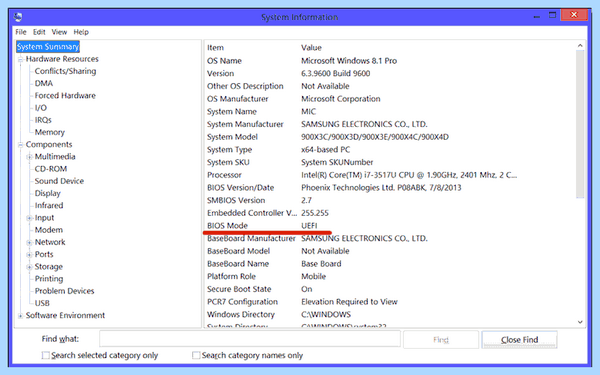Open Forced Hardware category
This screenshot has width=600, height=375.
(x=65, y=96)
